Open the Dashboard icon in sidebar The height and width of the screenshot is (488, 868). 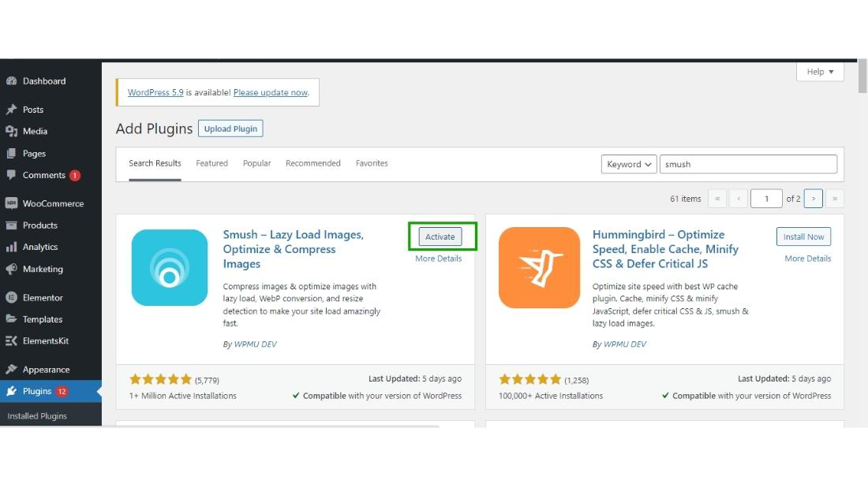point(12,80)
